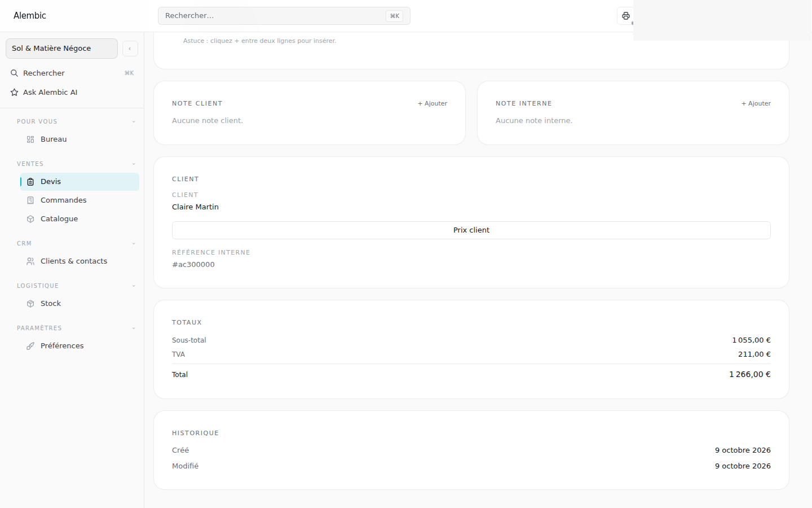Click the sidebar Rechercher entry
This screenshot has width=812, height=508.
(x=72, y=73)
